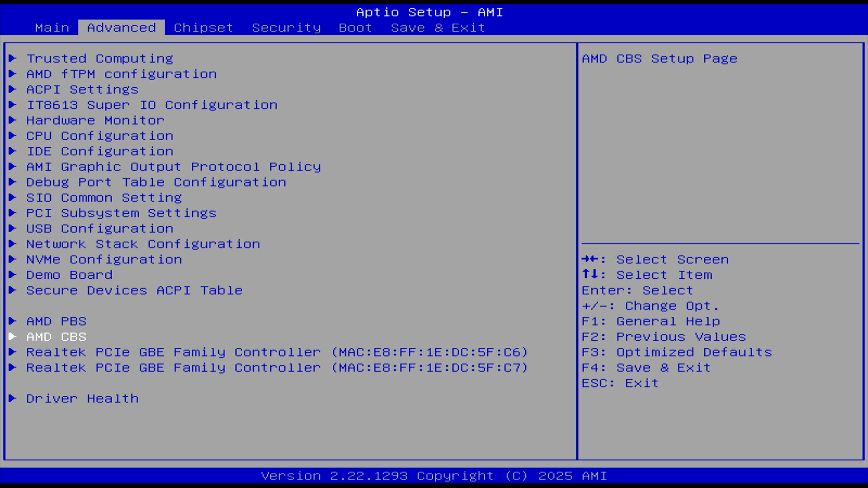Open the Save & Exit tab
This screenshot has height=488, width=868.
tap(438, 28)
